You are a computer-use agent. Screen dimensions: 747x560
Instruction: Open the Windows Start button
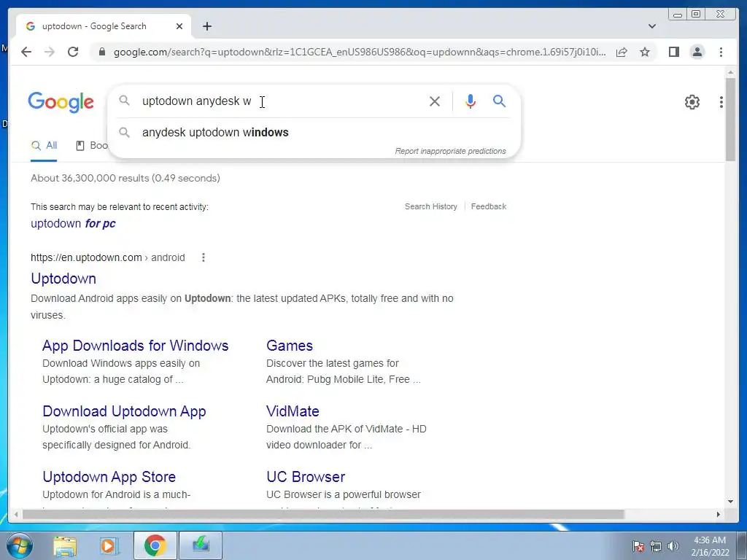[x=20, y=545]
